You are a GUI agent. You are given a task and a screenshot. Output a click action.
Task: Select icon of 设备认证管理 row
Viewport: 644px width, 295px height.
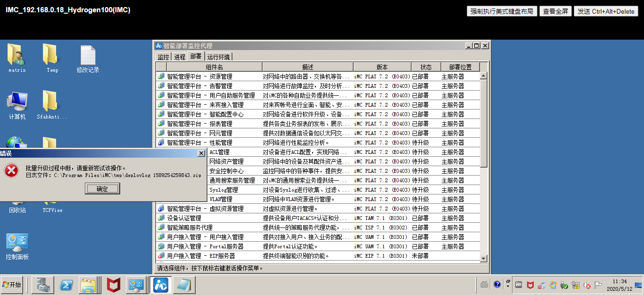tap(161, 218)
